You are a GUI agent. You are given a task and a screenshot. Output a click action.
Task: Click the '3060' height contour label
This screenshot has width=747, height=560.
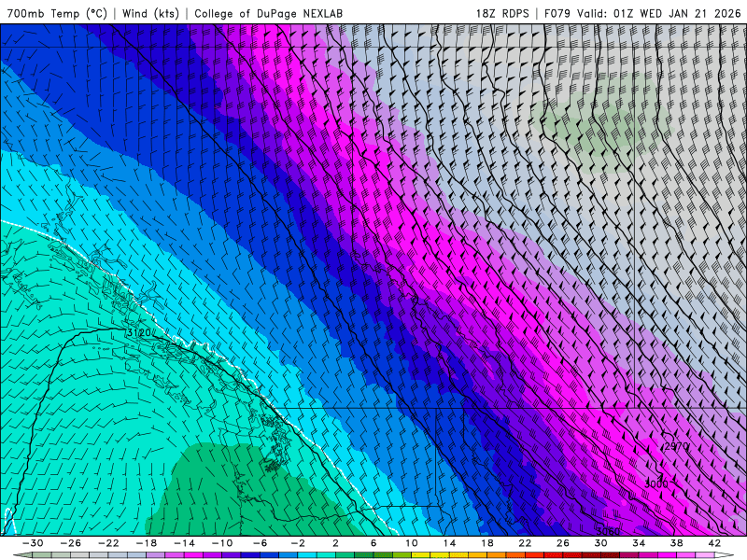coord(609,531)
